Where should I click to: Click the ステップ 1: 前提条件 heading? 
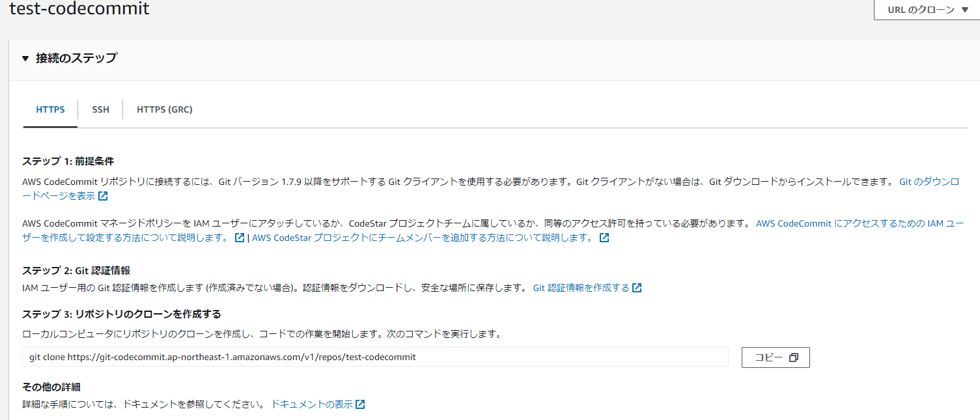[x=68, y=161]
